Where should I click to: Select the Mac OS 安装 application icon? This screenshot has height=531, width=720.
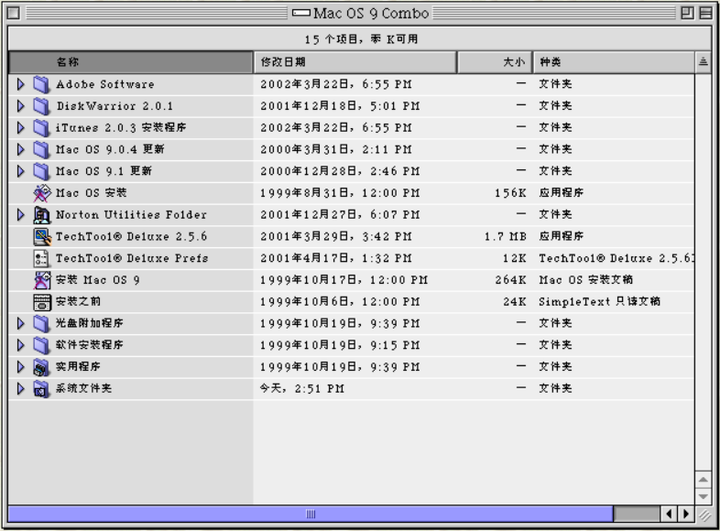point(41,193)
